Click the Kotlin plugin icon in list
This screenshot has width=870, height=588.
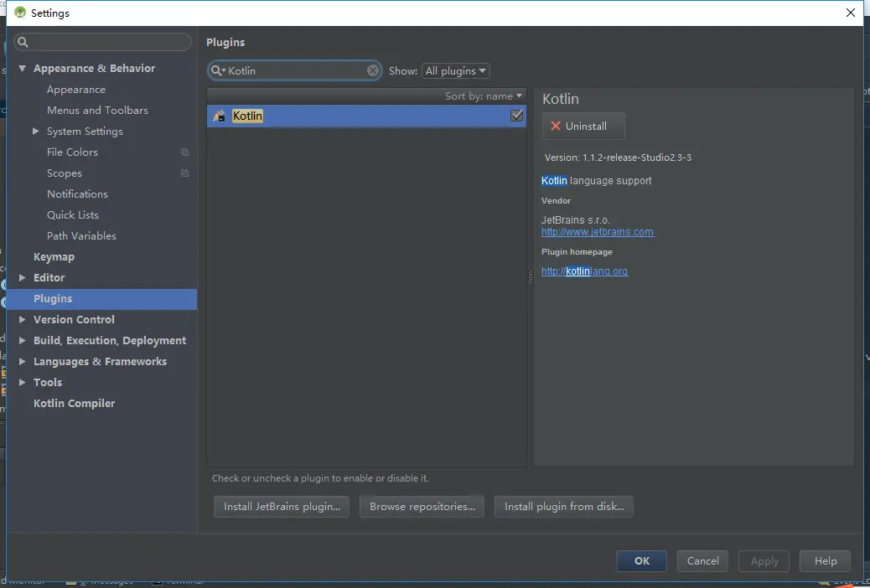pos(219,116)
